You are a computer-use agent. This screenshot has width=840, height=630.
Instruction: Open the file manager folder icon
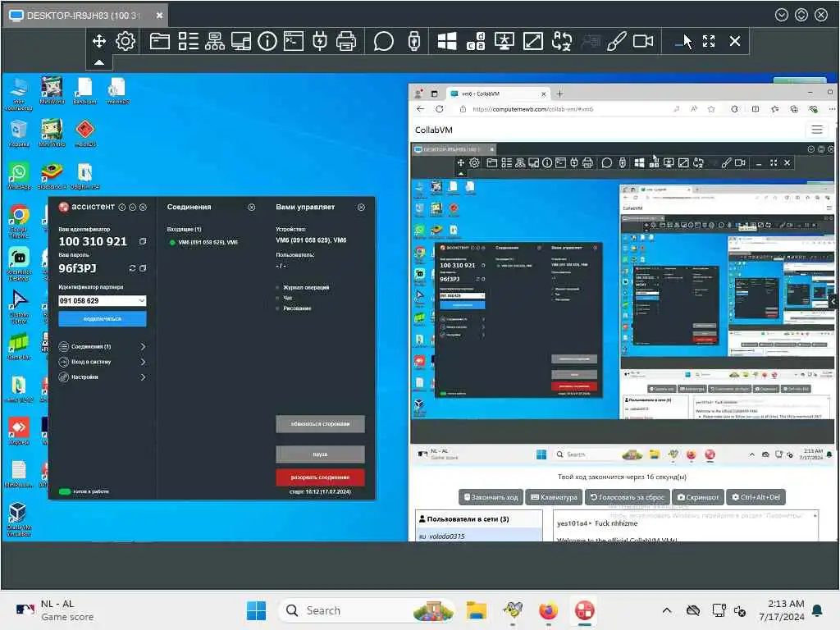click(x=160, y=41)
